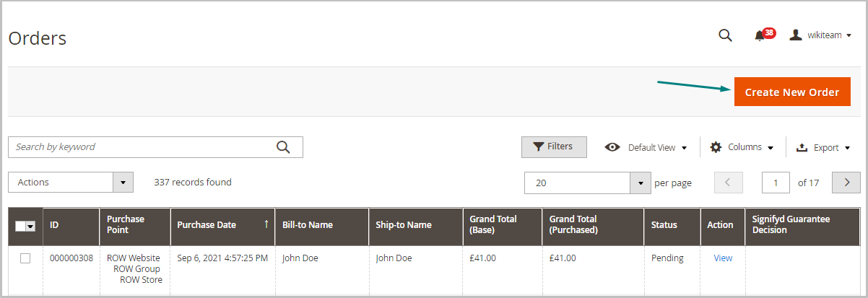
Task: Expand the Actions dropdown
Action: coord(123,183)
